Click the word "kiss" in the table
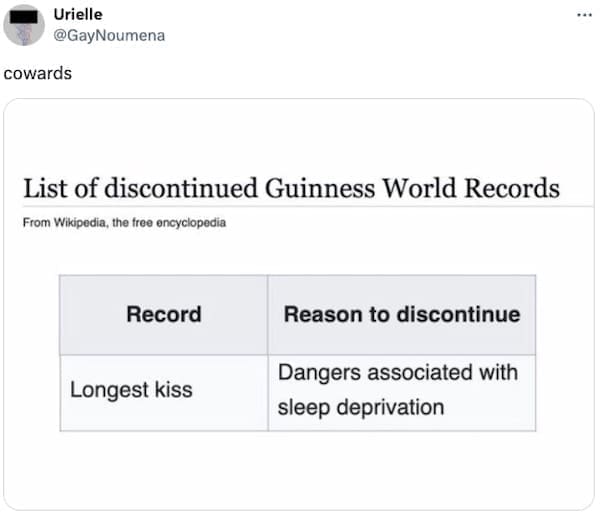 173,389
